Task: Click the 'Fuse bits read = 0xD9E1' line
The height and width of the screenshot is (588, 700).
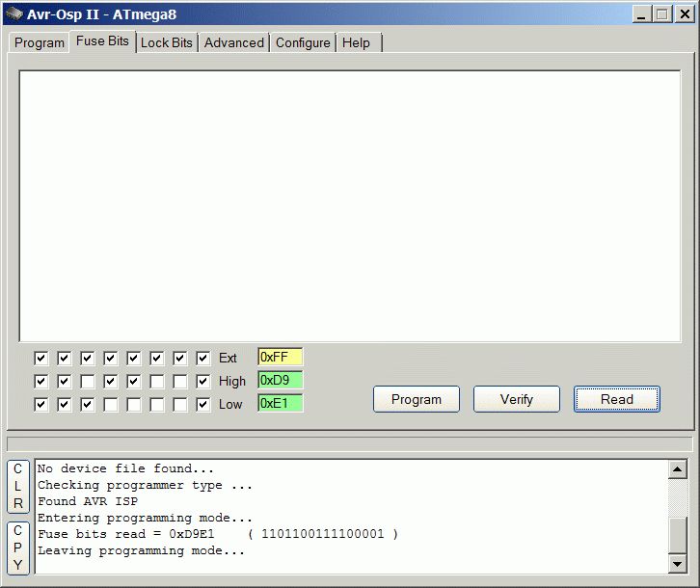Action: [x=217, y=534]
